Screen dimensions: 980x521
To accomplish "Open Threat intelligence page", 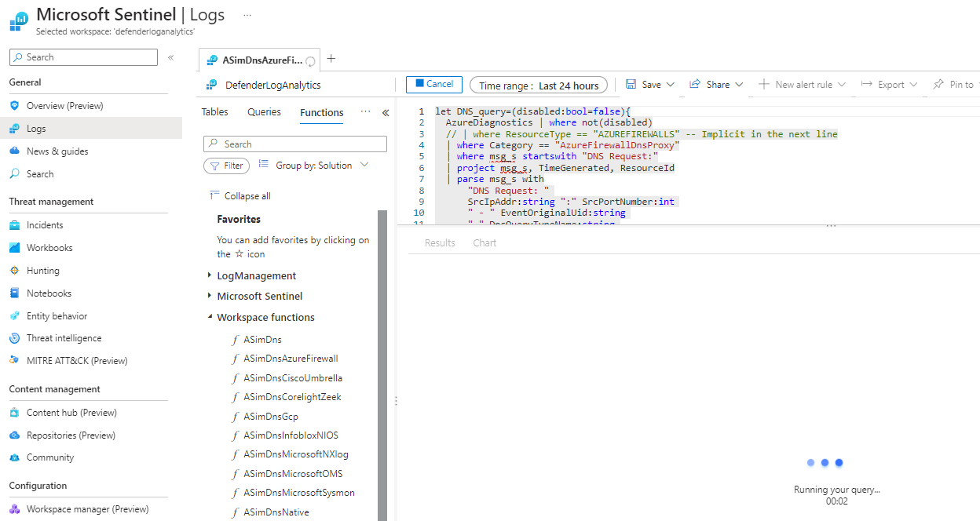I will (x=64, y=338).
